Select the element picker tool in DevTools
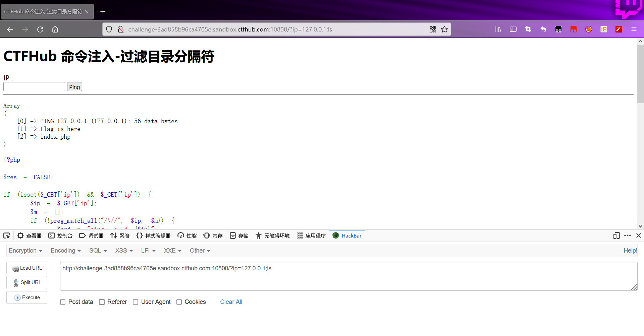 [7, 236]
